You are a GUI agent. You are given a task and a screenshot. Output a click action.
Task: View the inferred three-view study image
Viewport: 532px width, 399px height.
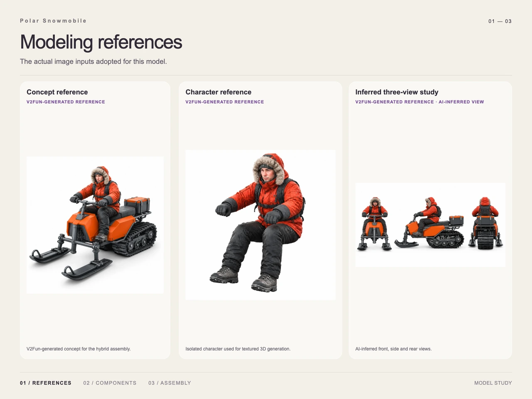[430, 225]
